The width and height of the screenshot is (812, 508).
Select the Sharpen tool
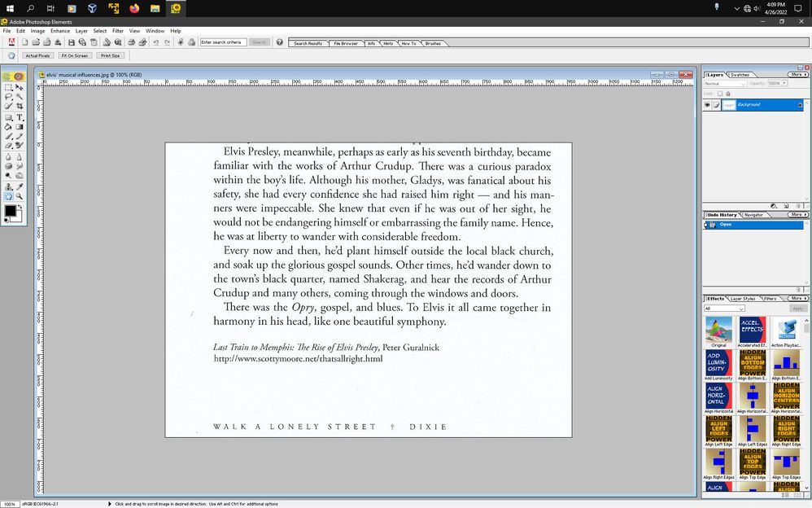(x=20, y=156)
